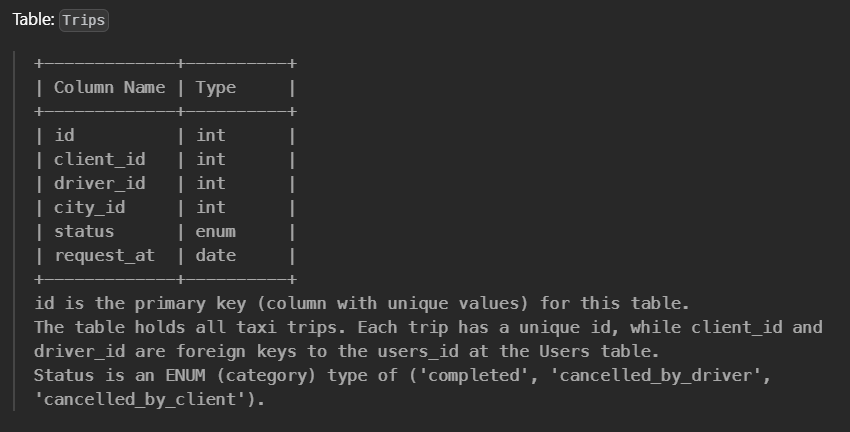The image size is (850, 432).
Task: Click the request_at column name
Action: tap(105, 255)
